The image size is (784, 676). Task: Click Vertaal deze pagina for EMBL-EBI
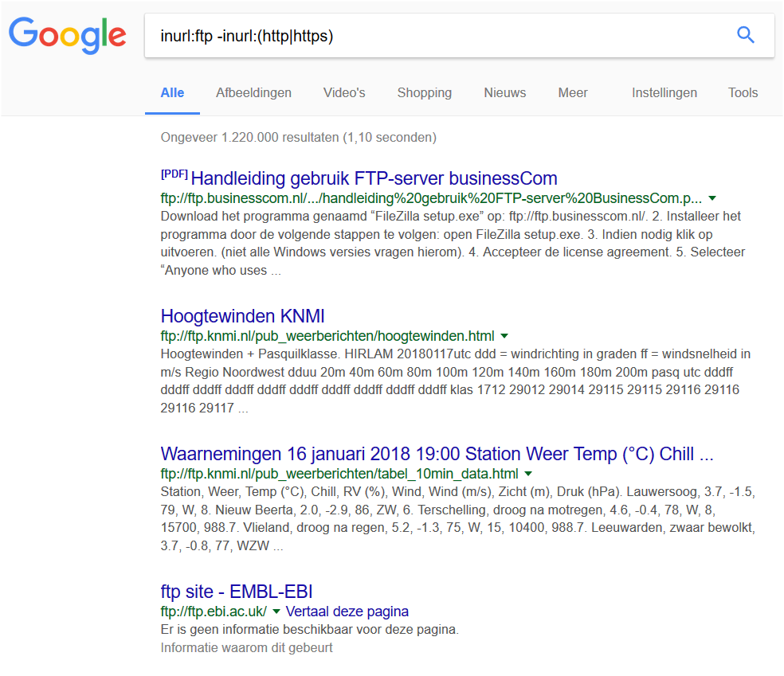(x=347, y=612)
